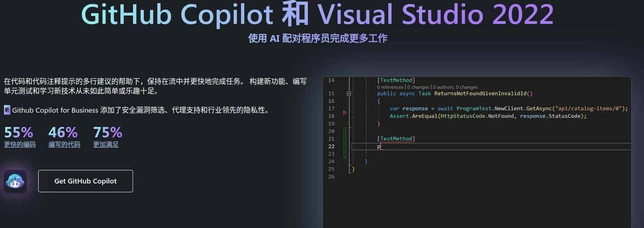
Task: Click the [TestMethod] attribute on line 21
Action: point(396,138)
